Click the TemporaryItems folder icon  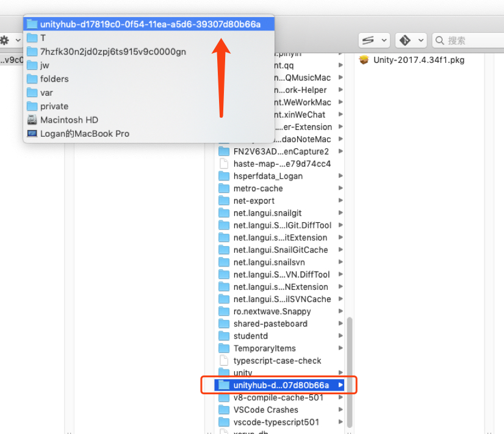[224, 349]
